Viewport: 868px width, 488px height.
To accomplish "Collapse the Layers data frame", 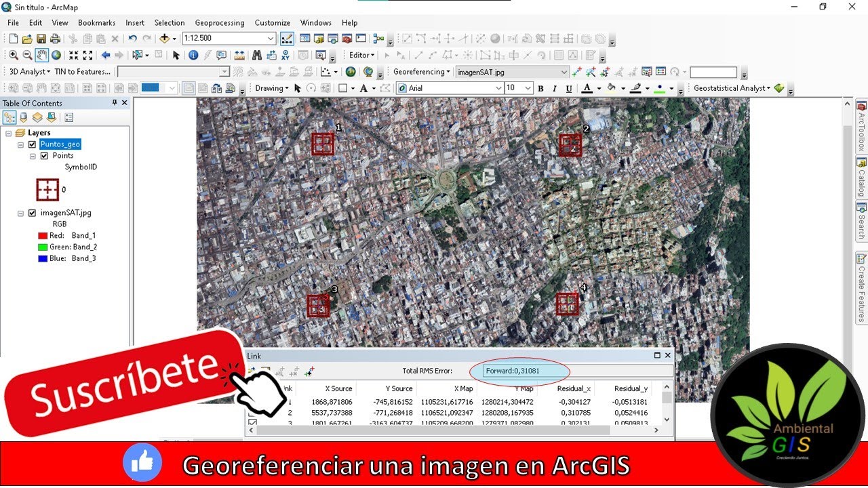I will (8, 133).
